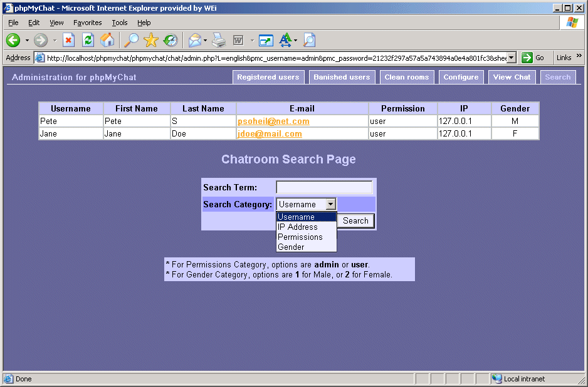The image size is (588, 387).
Task: Select the Search tab
Action: tap(558, 77)
